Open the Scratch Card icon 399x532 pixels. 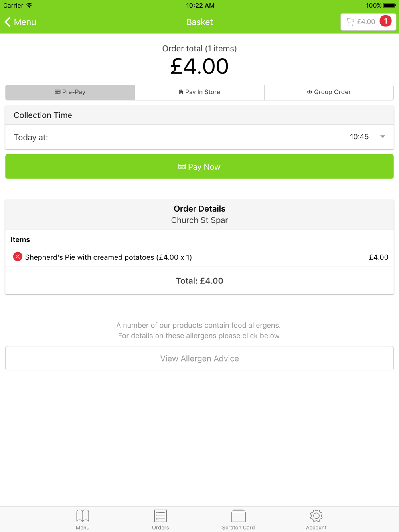(x=238, y=516)
